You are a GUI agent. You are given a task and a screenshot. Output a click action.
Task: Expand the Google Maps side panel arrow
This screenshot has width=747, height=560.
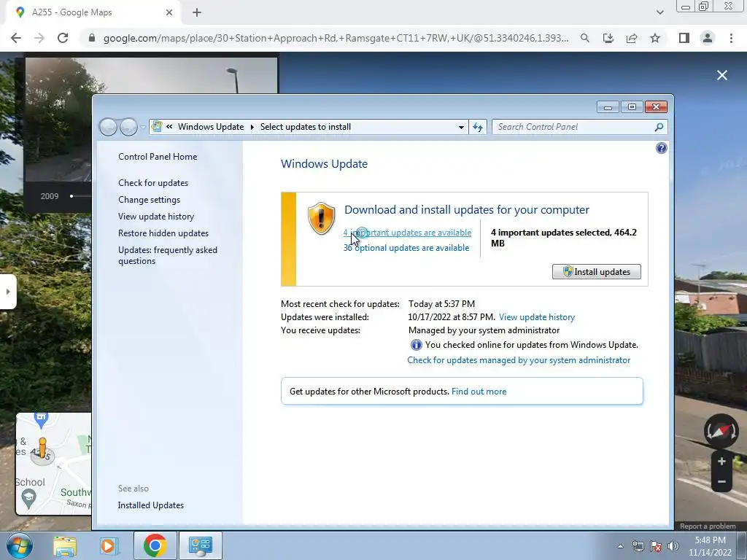[8, 292]
